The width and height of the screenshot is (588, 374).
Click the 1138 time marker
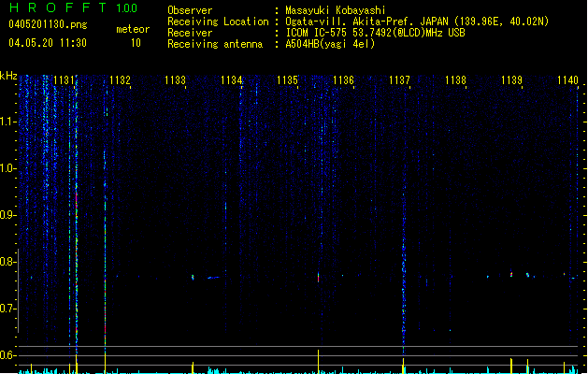455,80
